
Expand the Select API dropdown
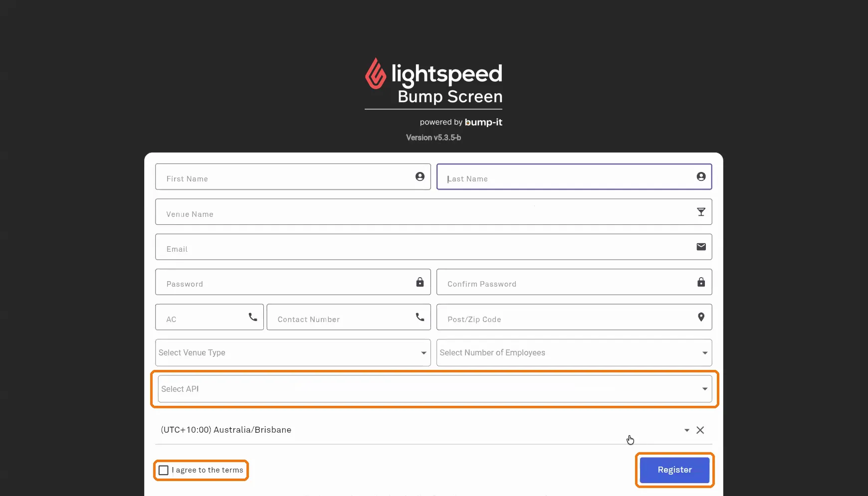[434, 389]
